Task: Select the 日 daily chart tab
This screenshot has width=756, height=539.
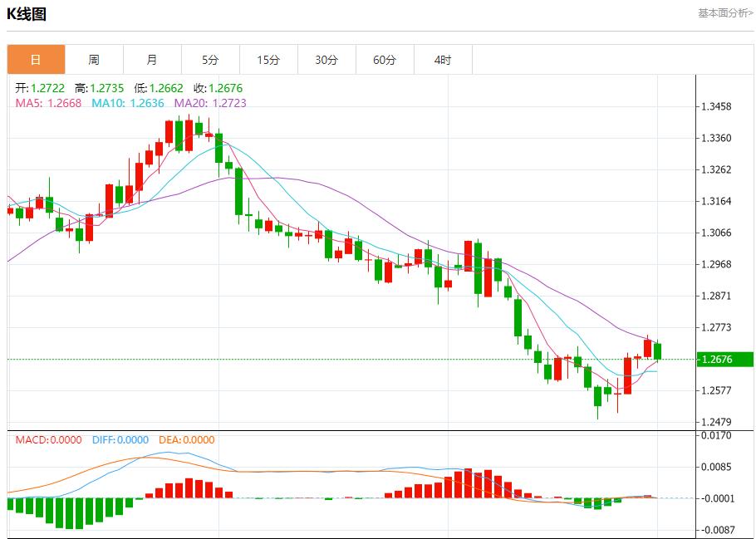Action: 36,60
